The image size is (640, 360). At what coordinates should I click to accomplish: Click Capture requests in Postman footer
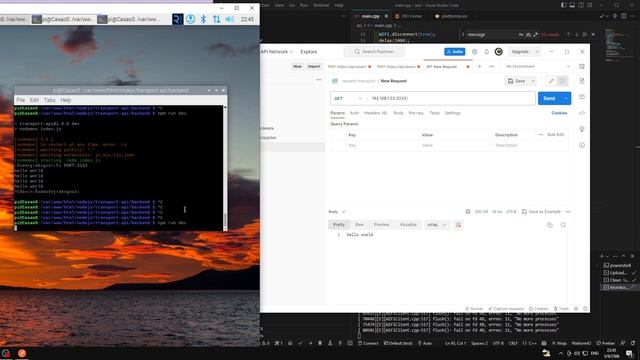(506, 309)
